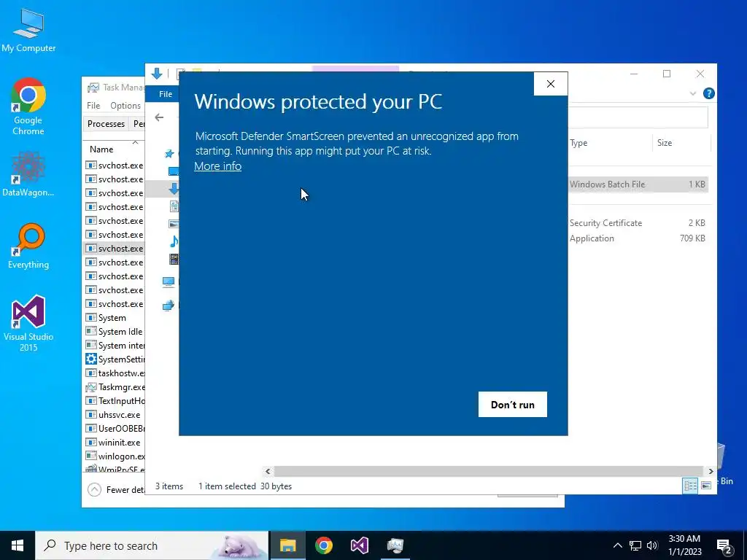
Task: Select the System process row
Action: click(x=115, y=318)
